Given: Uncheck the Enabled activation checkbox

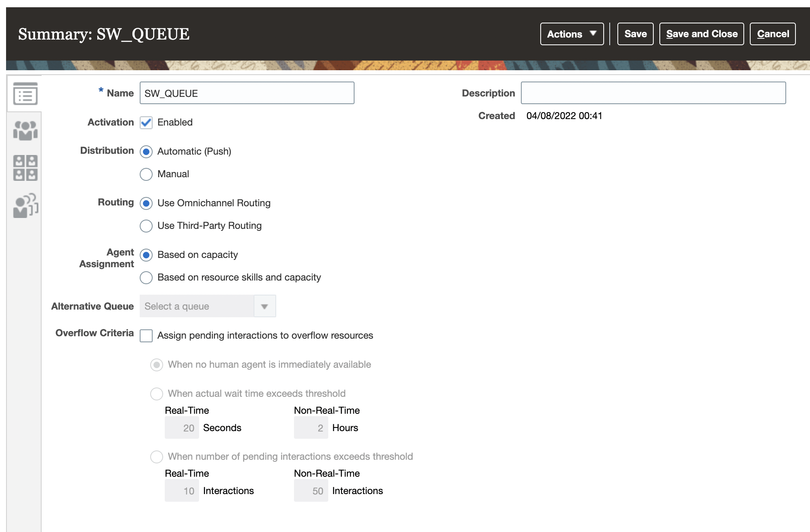Looking at the screenshot, I should 146,123.
